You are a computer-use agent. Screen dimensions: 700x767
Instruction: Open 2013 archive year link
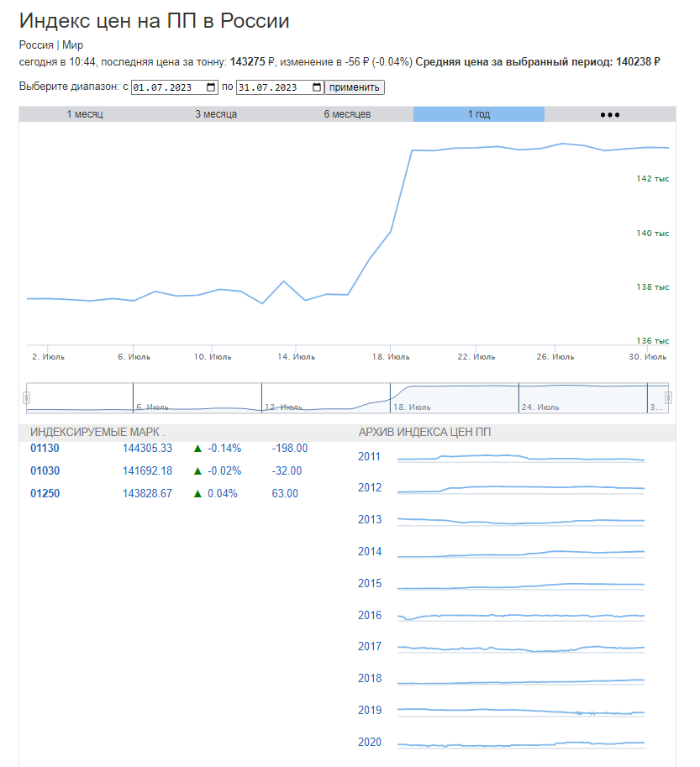(x=369, y=519)
